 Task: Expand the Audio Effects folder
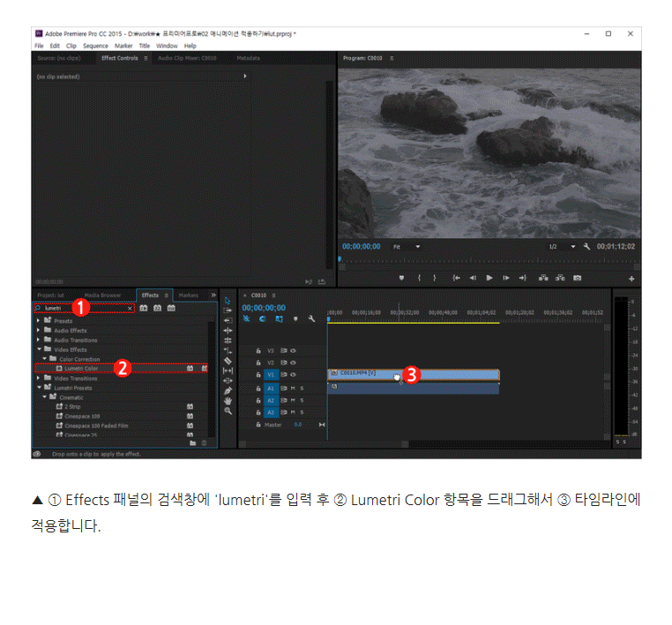38,330
